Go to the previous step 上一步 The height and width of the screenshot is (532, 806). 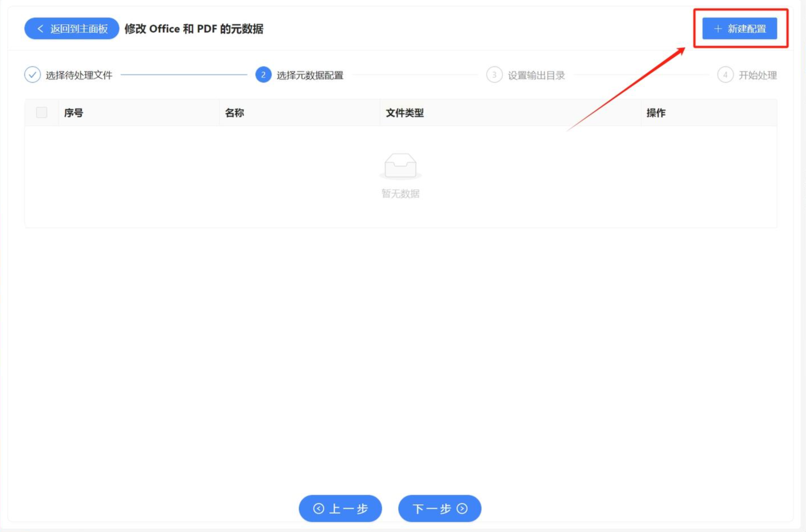[340, 508]
